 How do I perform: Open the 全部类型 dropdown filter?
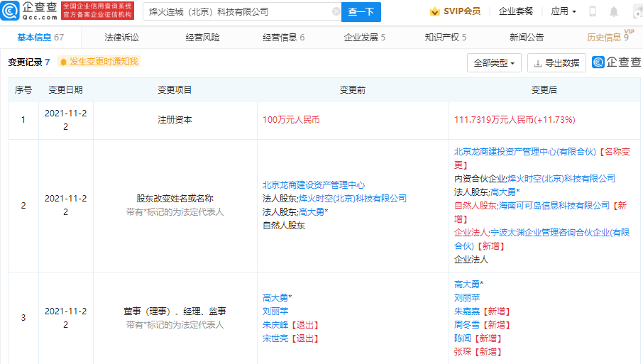click(x=494, y=62)
